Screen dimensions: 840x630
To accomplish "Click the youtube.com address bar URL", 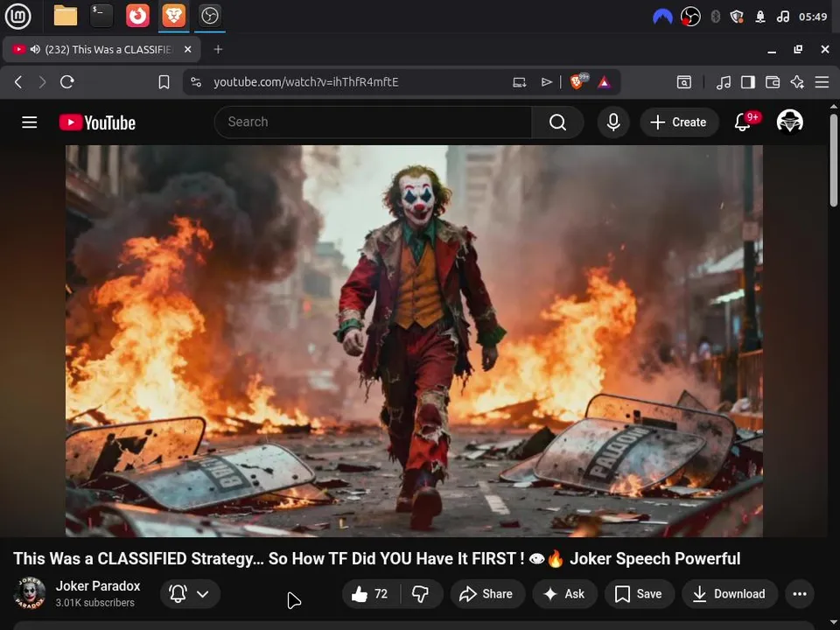I will coord(306,82).
